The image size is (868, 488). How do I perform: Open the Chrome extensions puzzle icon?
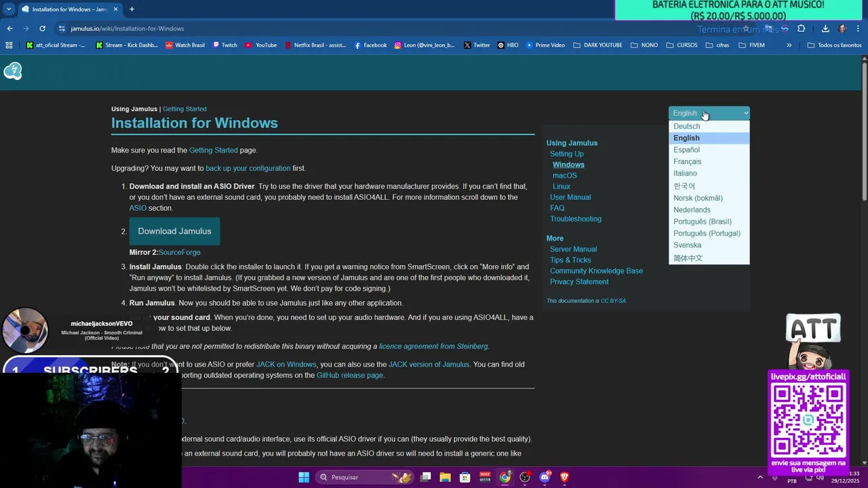tap(801, 28)
